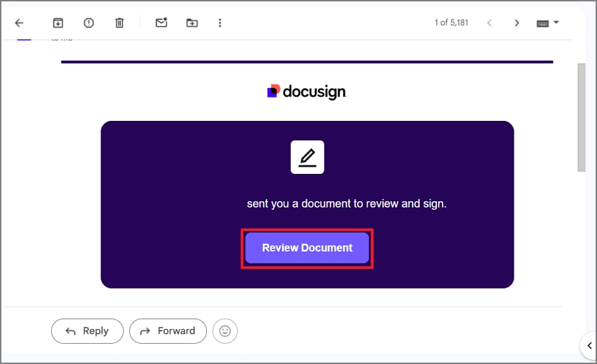Delete the email with the trash icon
This screenshot has width=597, height=364.
click(x=120, y=23)
